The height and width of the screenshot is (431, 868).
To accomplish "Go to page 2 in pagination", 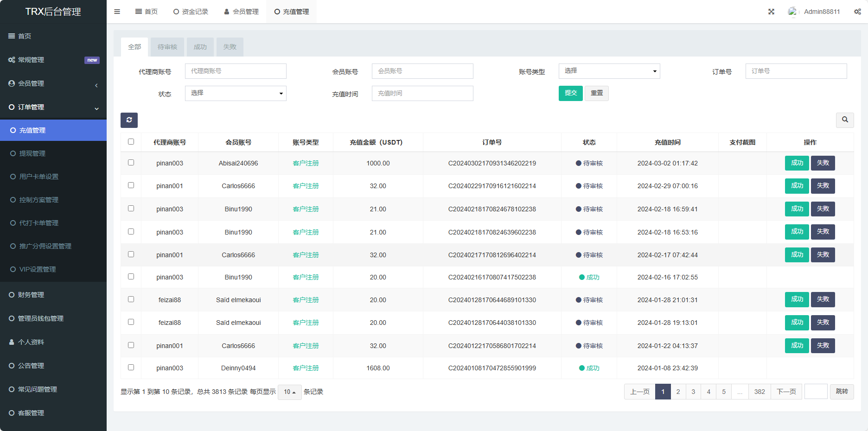I will click(678, 392).
